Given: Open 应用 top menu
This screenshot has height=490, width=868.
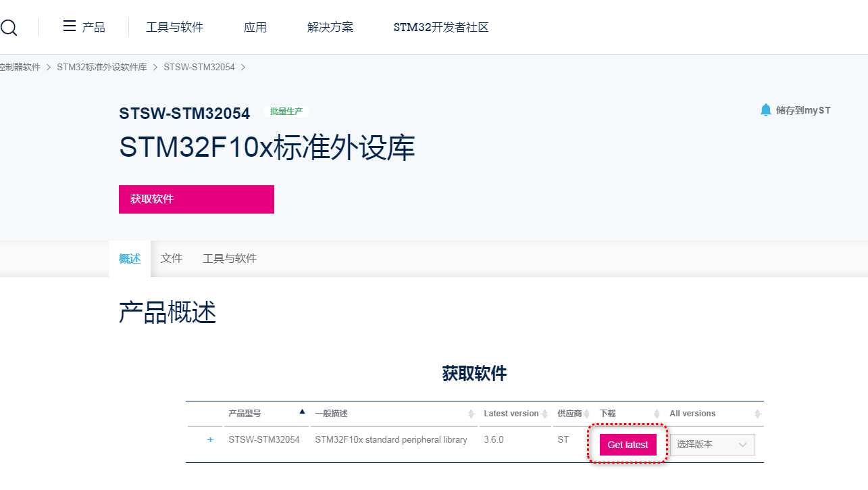Looking at the screenshot, I should (255, 27).
